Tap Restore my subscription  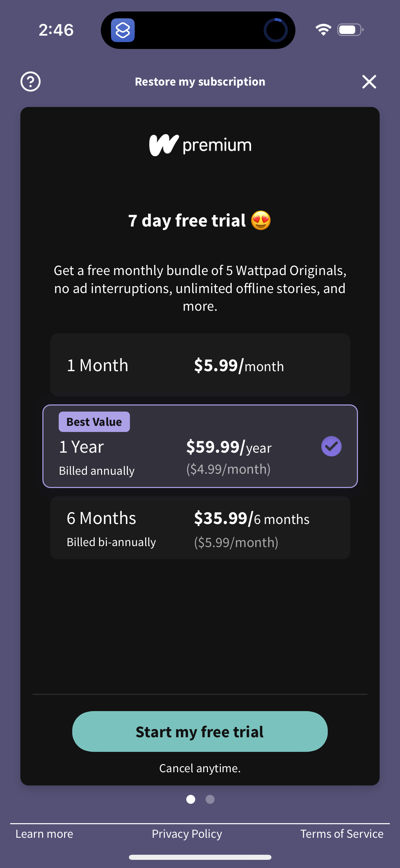200,82
